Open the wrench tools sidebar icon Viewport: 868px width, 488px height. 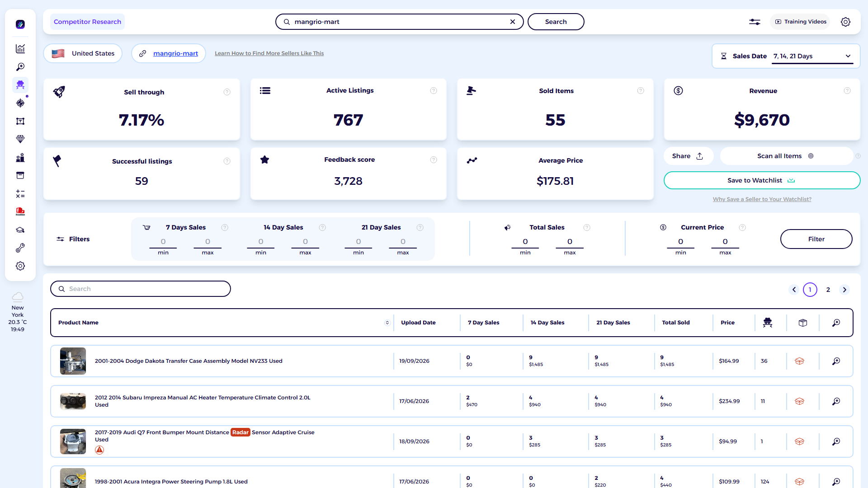click(x=20, y=248)
